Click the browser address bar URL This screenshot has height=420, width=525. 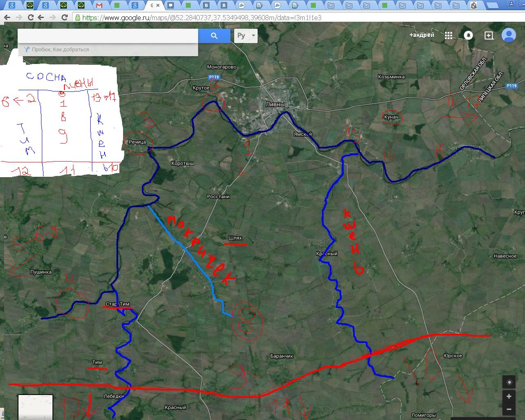pos(201,18)
